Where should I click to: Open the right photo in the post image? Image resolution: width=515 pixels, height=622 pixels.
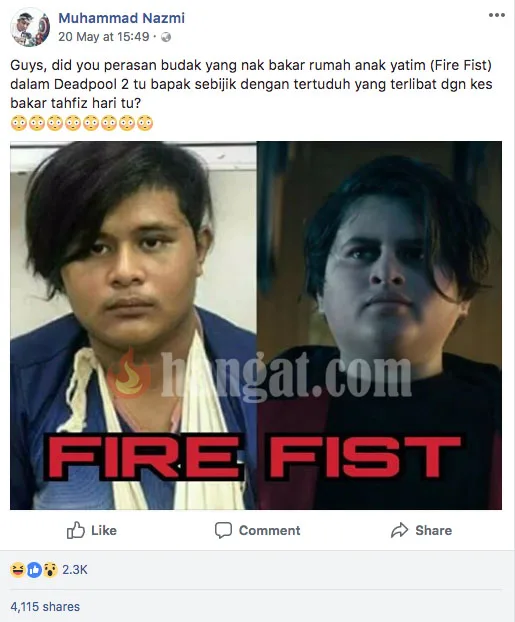[379, 325]
